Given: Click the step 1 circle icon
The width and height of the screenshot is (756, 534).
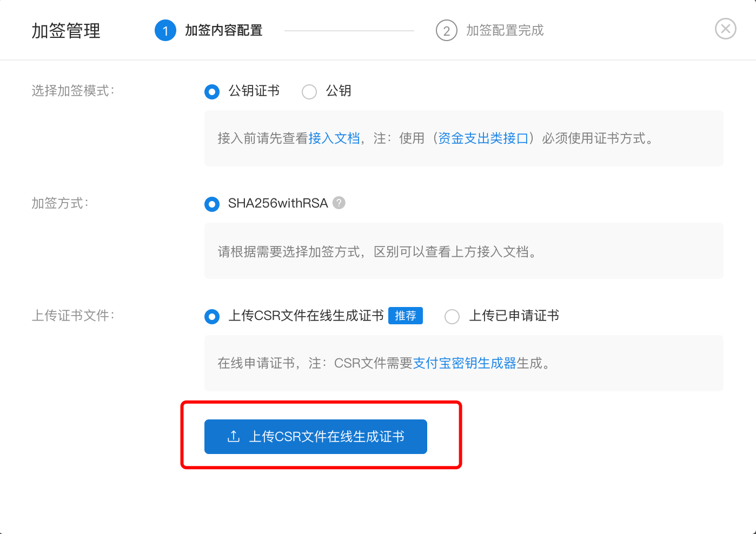Looking at the screenshot, I should click(165, 31).
